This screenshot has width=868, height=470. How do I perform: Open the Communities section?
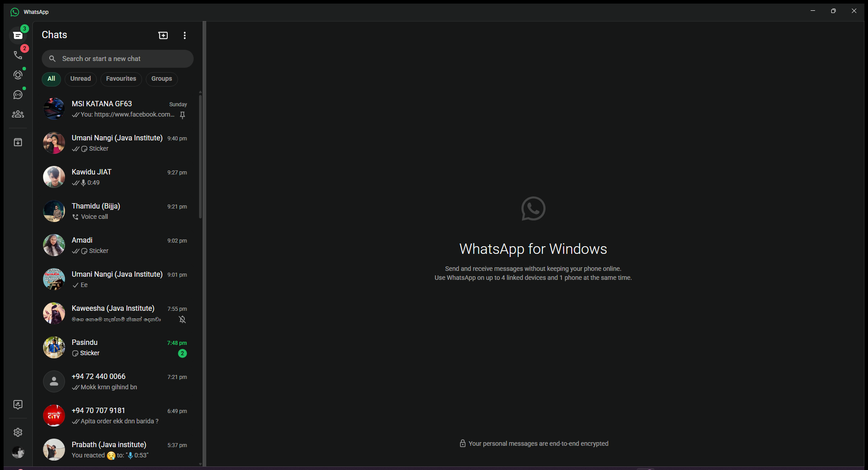pos(18,114)
